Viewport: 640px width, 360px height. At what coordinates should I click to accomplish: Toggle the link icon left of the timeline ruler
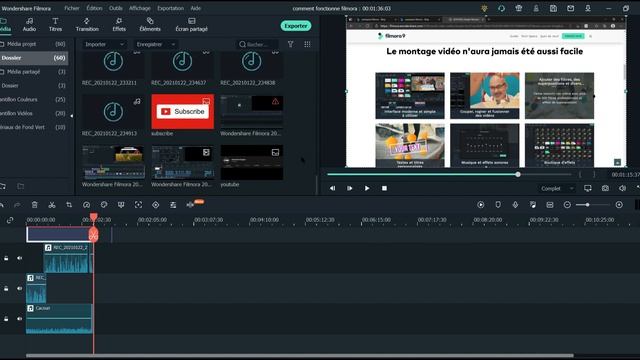click(x=10, y=220)
